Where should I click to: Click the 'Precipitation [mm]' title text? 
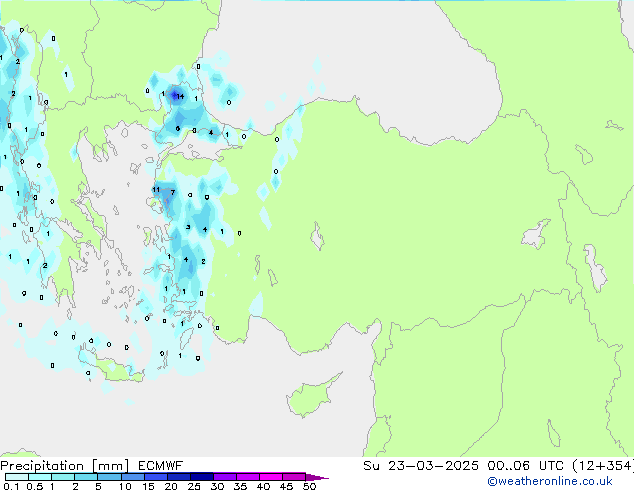64,466
